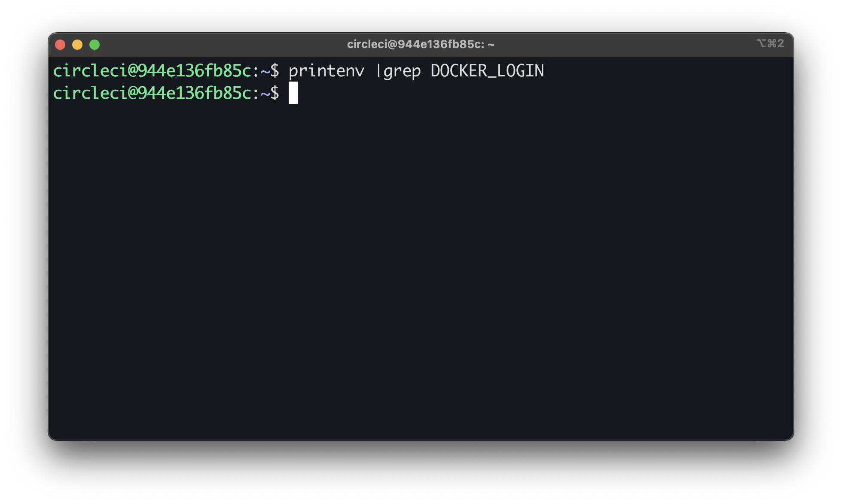Image resolution: width=842 pixels, height=504 pixels.
Task: Click the red close traffic light button
Action: coord(60,44)
